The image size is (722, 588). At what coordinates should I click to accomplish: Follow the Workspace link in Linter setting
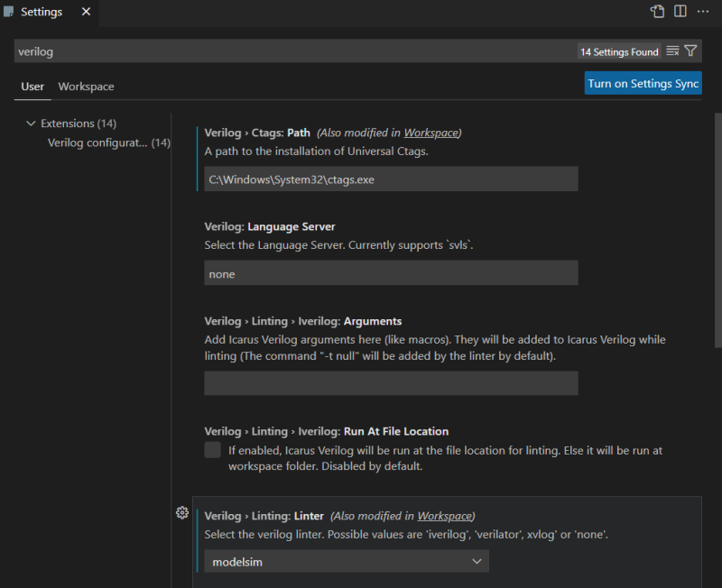(x=444, y=516)
